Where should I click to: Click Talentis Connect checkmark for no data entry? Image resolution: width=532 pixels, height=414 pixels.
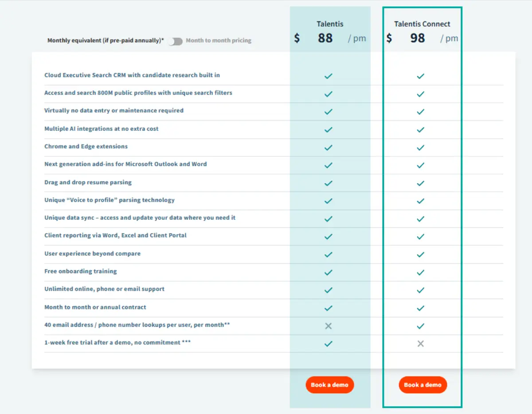click(x=420, y=112)
